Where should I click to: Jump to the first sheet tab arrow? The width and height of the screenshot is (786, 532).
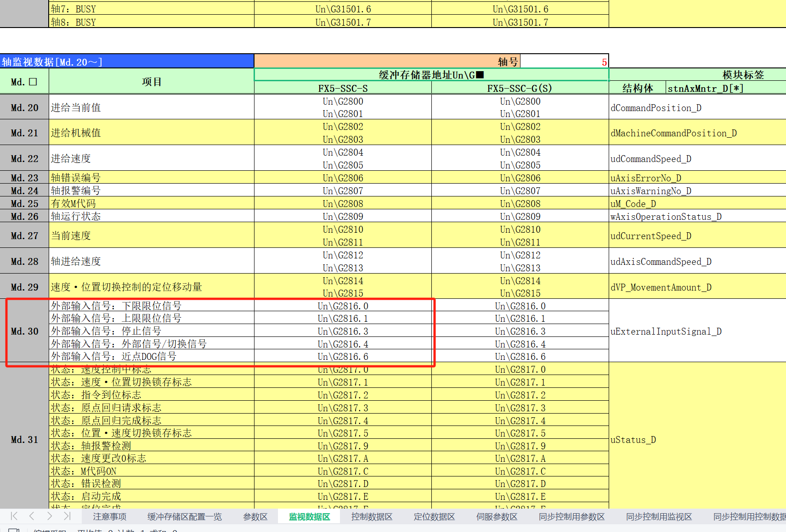point(14,516)
